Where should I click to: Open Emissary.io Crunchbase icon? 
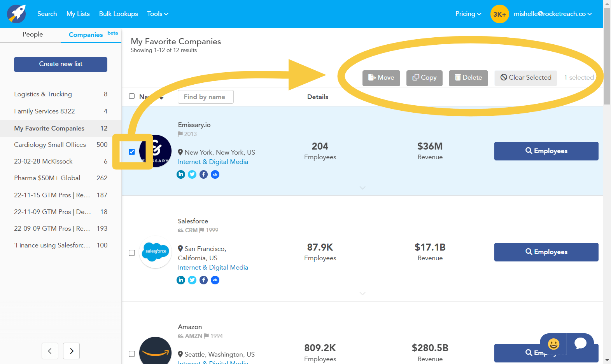pyautogui.click(x=215, y=174)
